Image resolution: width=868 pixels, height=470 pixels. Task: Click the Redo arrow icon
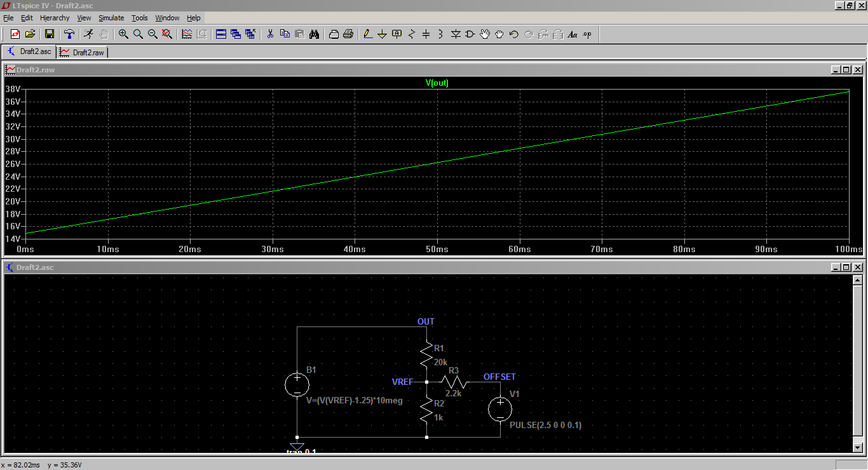coord(529,34)
